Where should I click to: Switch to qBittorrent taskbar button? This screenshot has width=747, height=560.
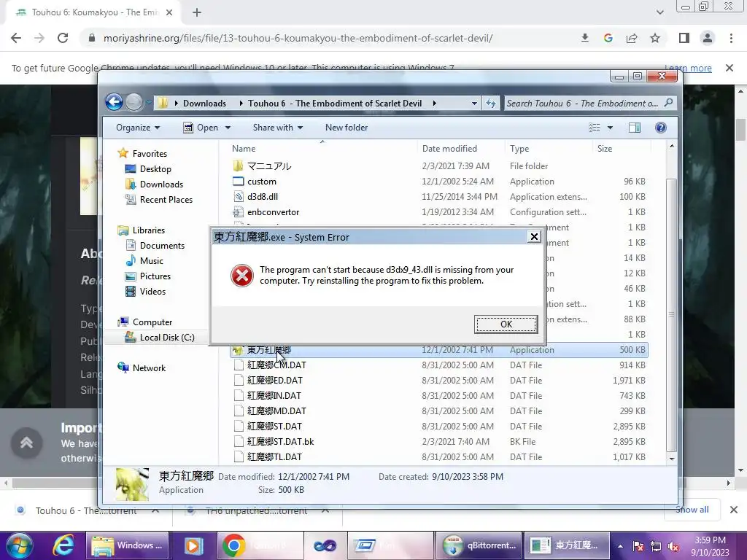tap(479, 545)
